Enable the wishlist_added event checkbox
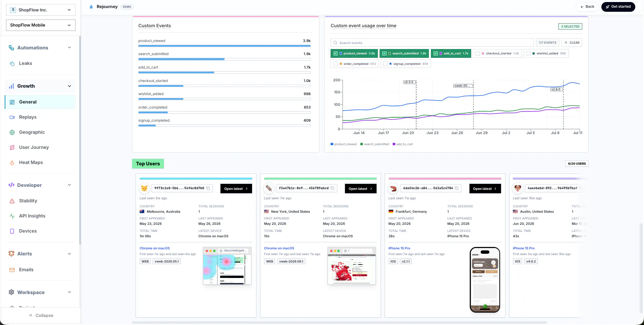Image resolution: width=644 pixels, height=325 pixels. [528, 53]
